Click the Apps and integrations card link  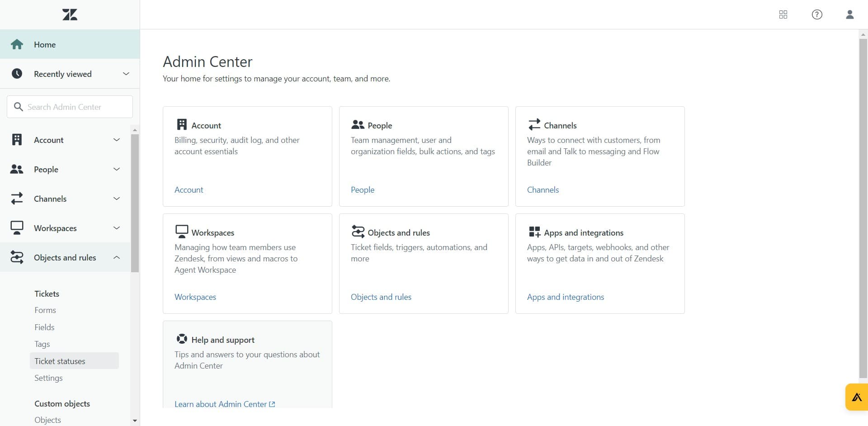click(x=565, y=297)
